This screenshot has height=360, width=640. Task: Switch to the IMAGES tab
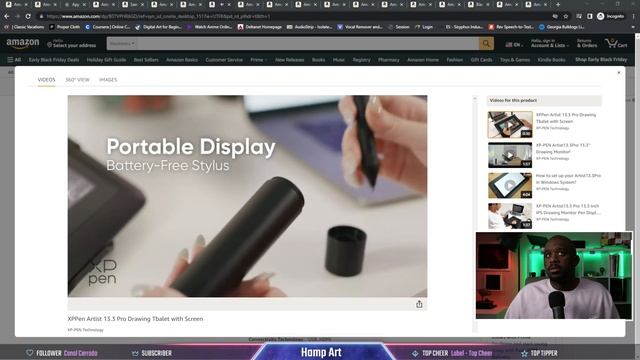click(x=108, y=80)
